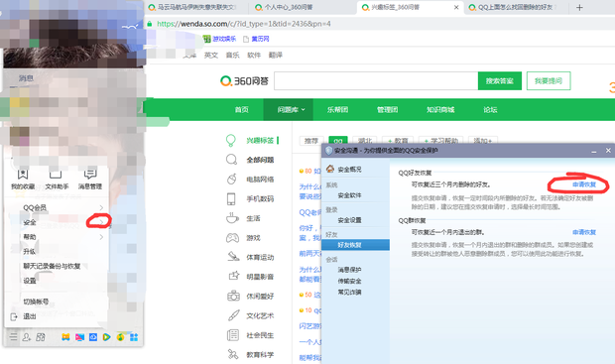Image resolution: width=615 pixels, height=364 pixels.
Task: Select the 手机数码 phone icon
Action: (231, 199)
